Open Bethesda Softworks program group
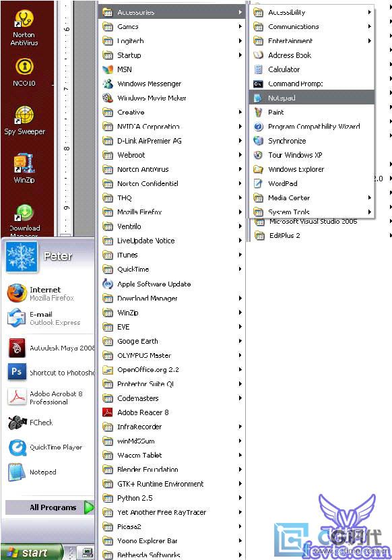The image size is (392, 560). [172, 555]
